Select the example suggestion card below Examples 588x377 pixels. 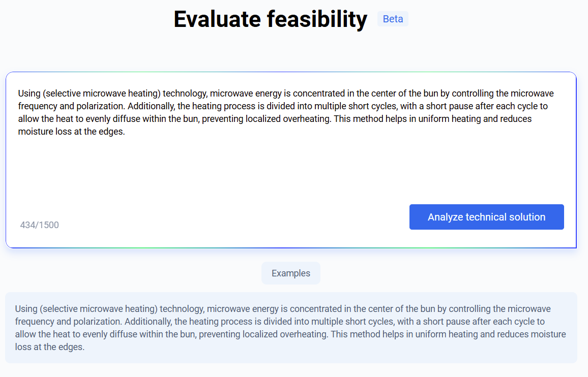291,328
